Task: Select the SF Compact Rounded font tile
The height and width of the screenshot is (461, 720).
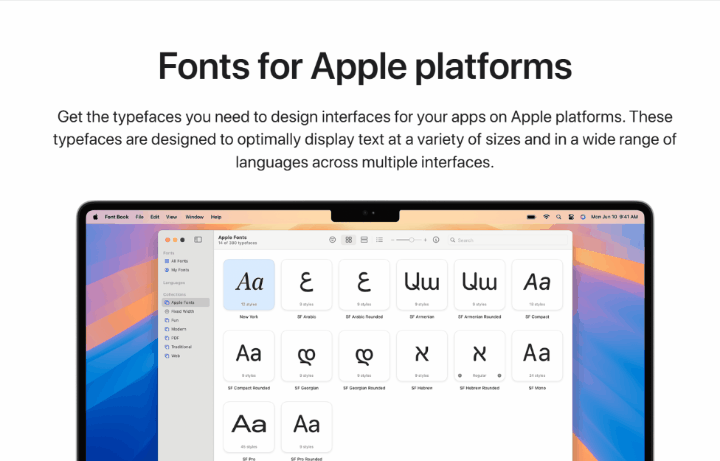Action: [249, 356]
